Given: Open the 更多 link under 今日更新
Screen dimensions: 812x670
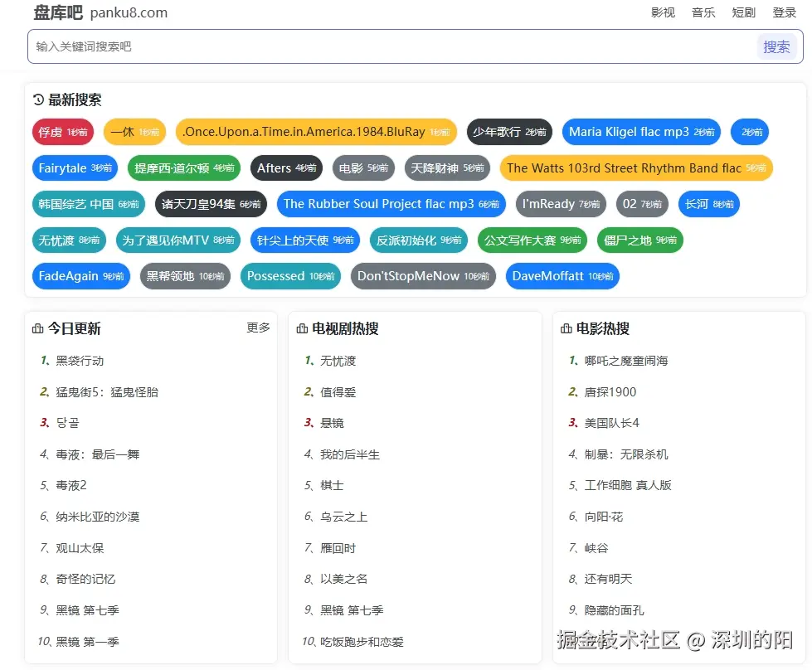Looking at the screenshot, I should [258, 328].
